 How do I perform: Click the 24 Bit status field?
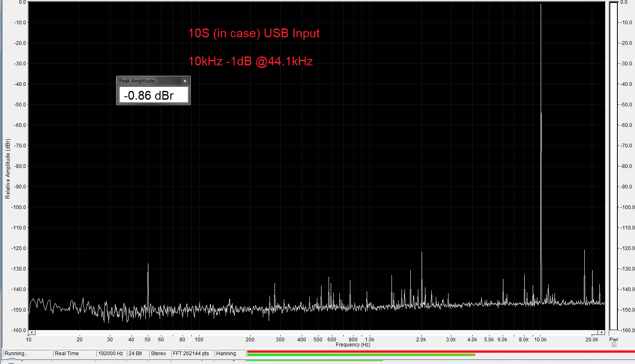(137, 354)
